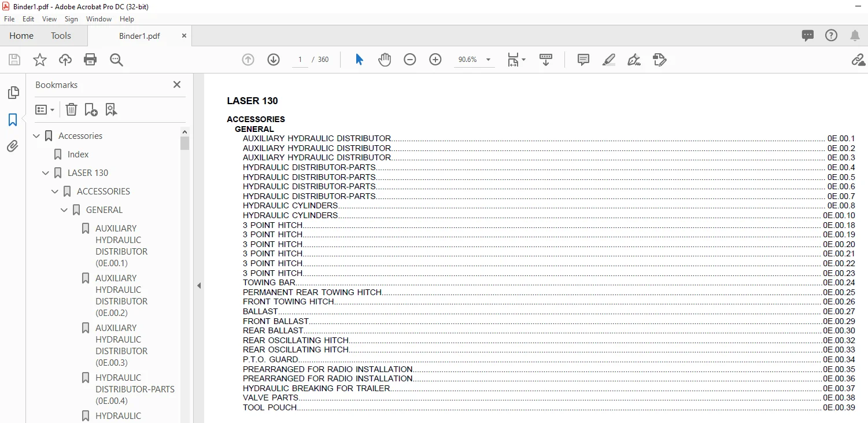Image resolution: width=868 pixels, height=423 pixels.
Task: Open bookmark AUXILIARY HYDRAULIC DISTRIBUTOR (0E.00.3)
Action: [x=121, y=345]
